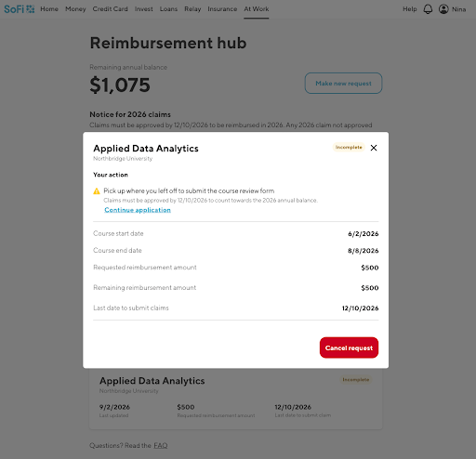Open the FAQ link
The height and width of the screenshot is (459, 476).
161,446
